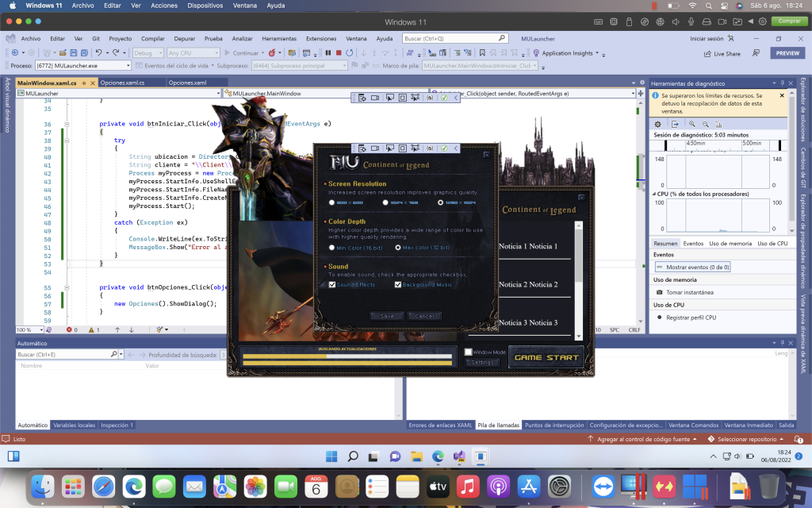Zoom out on the diagnostics timeline
812x508 pixels.
point(705,125)
